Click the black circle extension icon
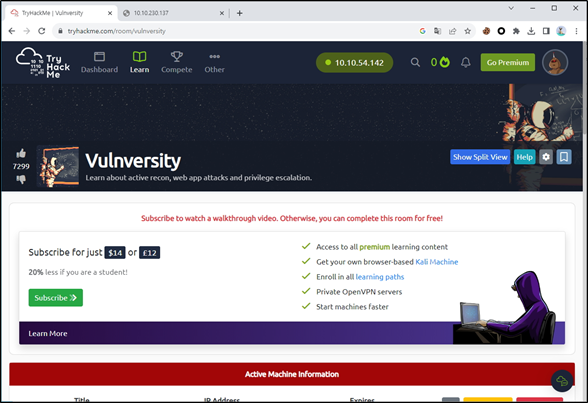Viewport: 588px width, 403px height. pyautogui.click(x=501, y=31)
